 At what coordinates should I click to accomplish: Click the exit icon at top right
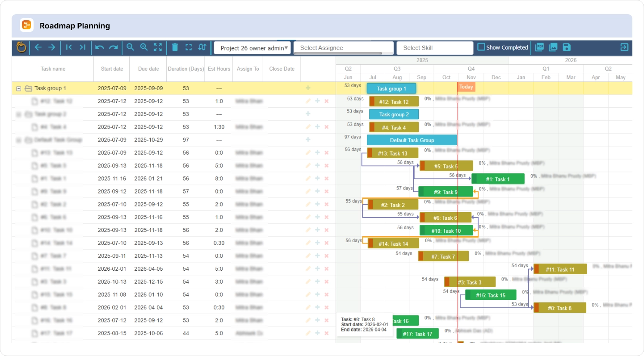624,47
